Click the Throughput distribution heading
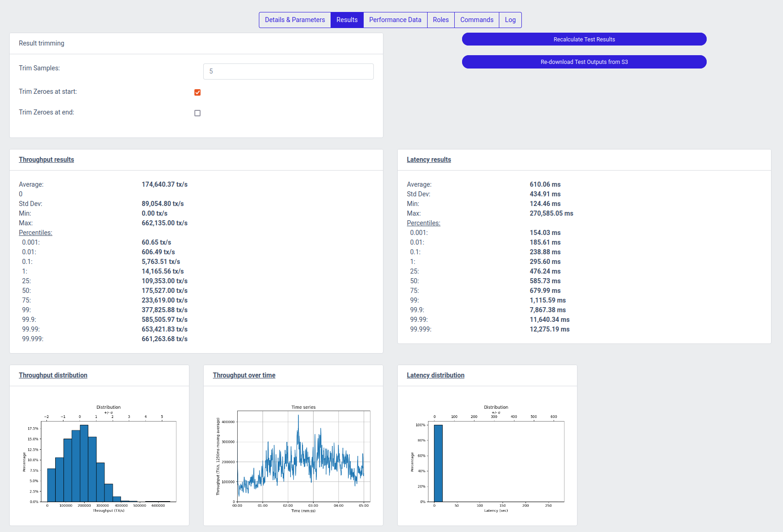The width and height of the screenshot is (783, 532). 53,375
